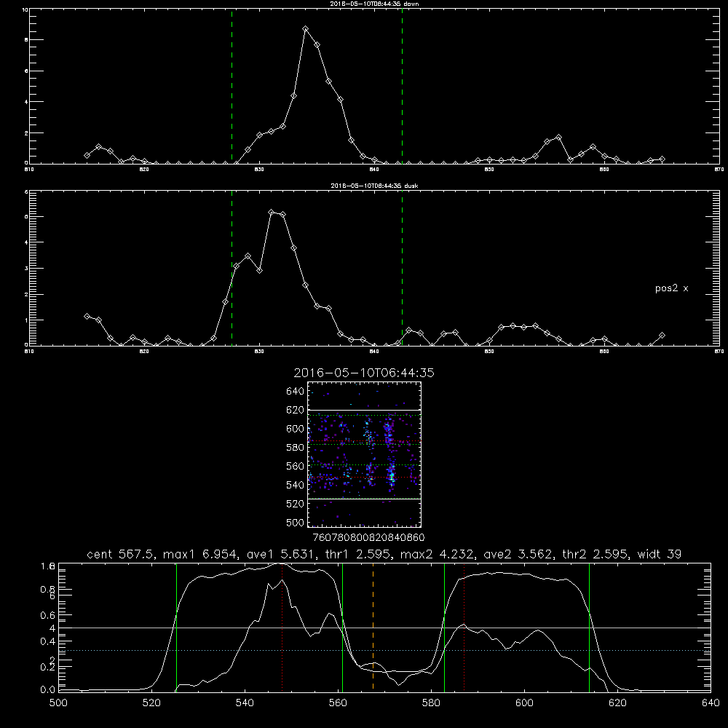Click the 560 x-axis label of bottom plot
The image size is (728, 728).
pos(338,703)
